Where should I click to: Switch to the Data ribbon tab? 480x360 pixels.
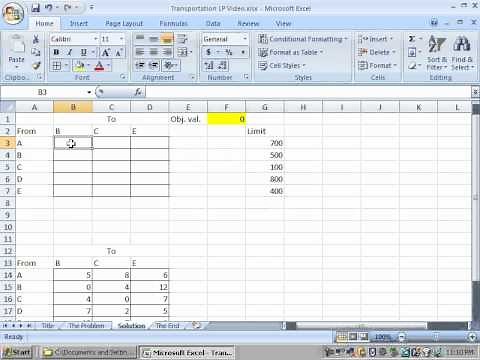[x=213, y=23]
